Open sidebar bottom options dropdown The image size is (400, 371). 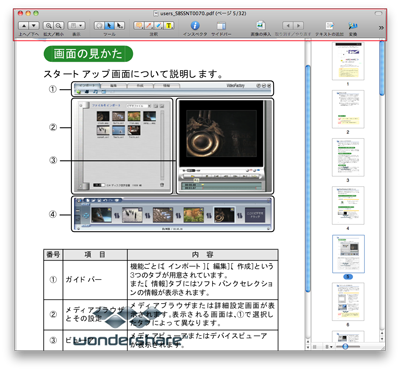329,347
